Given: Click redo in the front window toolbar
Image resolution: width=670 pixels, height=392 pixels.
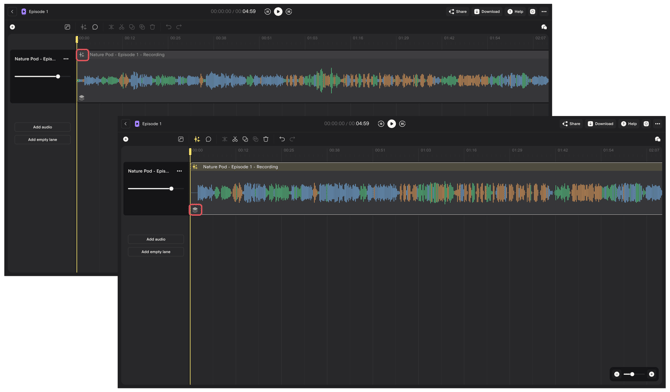Looking at the screenshot, I should pyautogui.click(x=292, y=139).
